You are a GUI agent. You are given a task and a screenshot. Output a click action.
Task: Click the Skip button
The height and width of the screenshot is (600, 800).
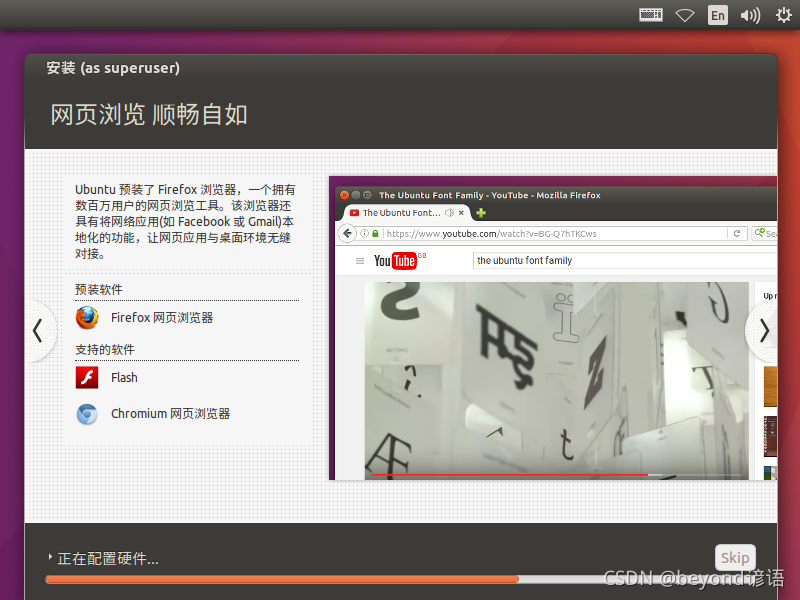(735, 558)
